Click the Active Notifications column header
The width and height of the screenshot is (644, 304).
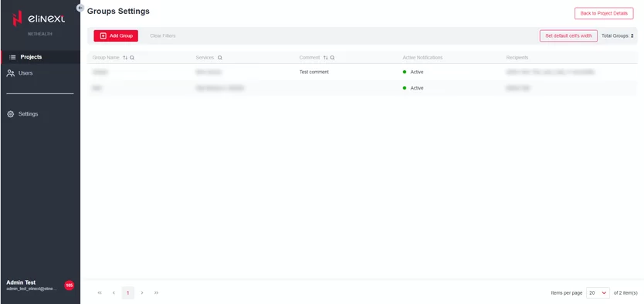point(422,57)
